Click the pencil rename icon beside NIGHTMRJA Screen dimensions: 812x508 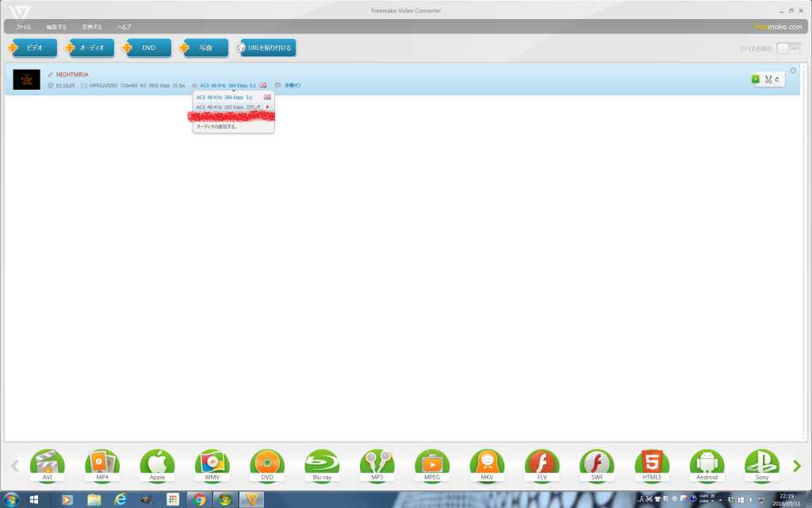coord(50,75)
